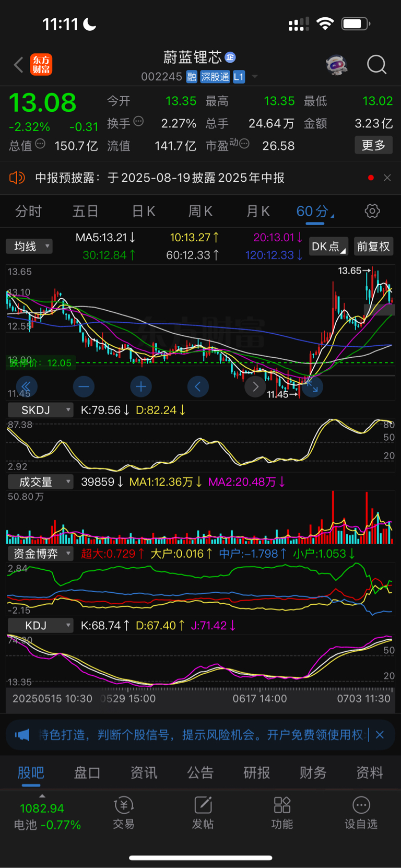Move chart right one step

click(x=255, y=387)
